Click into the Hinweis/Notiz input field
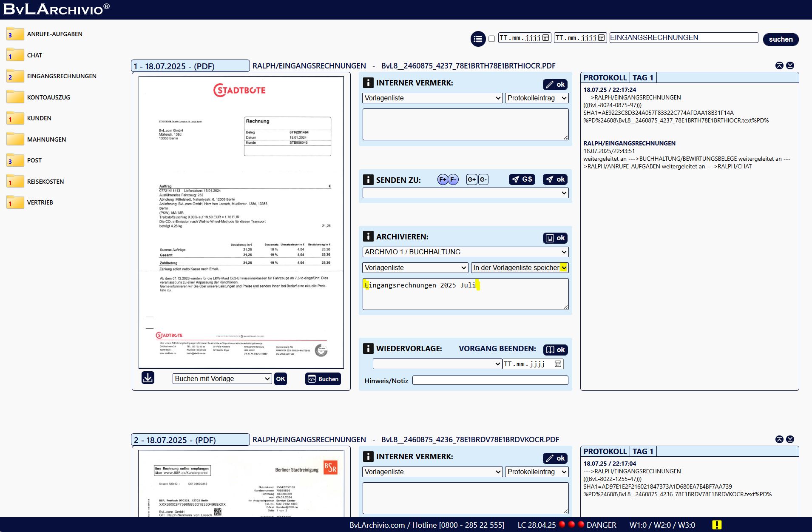The width and height of the screenshot is (812, 532). (x=490, y=380)
